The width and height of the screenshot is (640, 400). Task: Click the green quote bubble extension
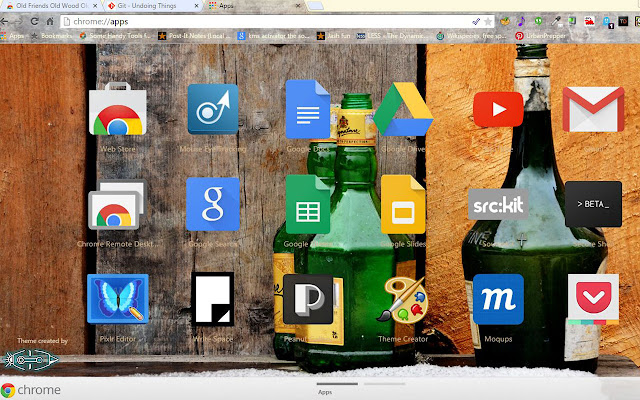538,21
